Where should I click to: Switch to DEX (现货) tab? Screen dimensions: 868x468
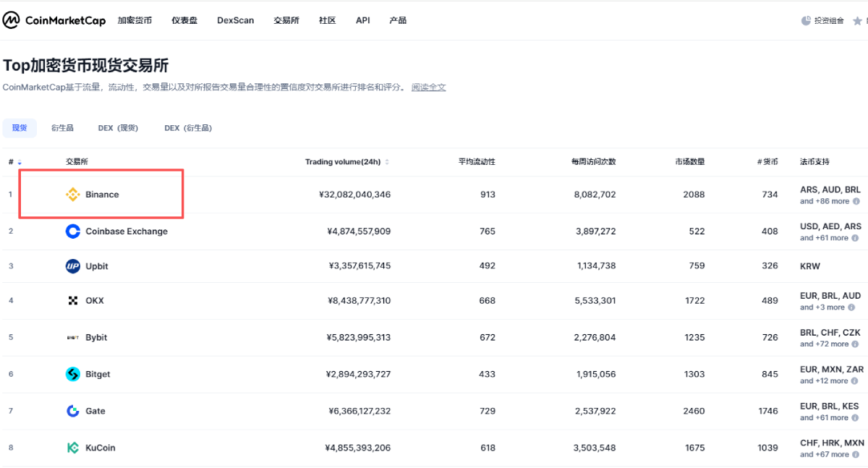(x=118, y=128)
